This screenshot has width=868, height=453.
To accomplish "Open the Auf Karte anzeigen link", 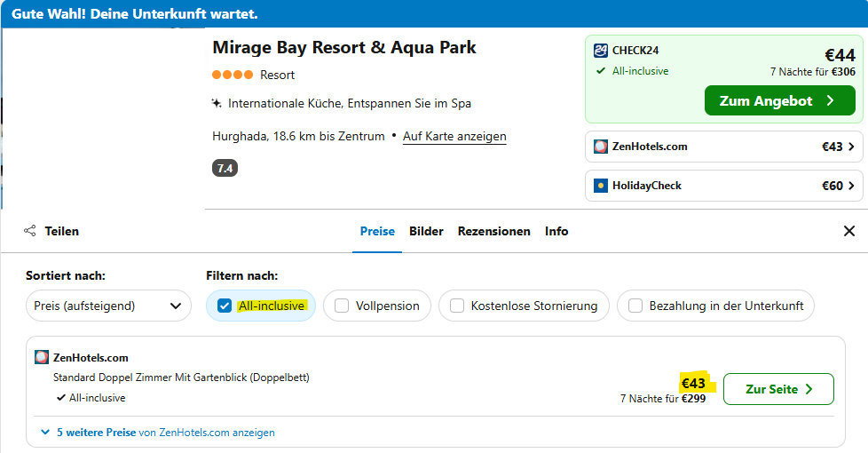I will click(454, 136).
